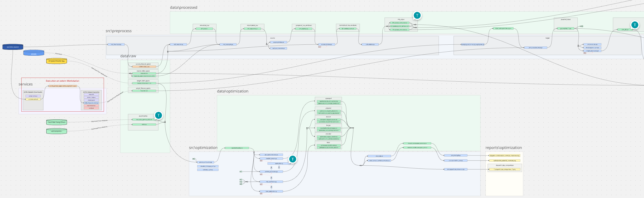The height and width of the screenshot is (198, 644).
Task: Select the target_feature_space group title
Action: pyautogui.click(x=143, y=88)
